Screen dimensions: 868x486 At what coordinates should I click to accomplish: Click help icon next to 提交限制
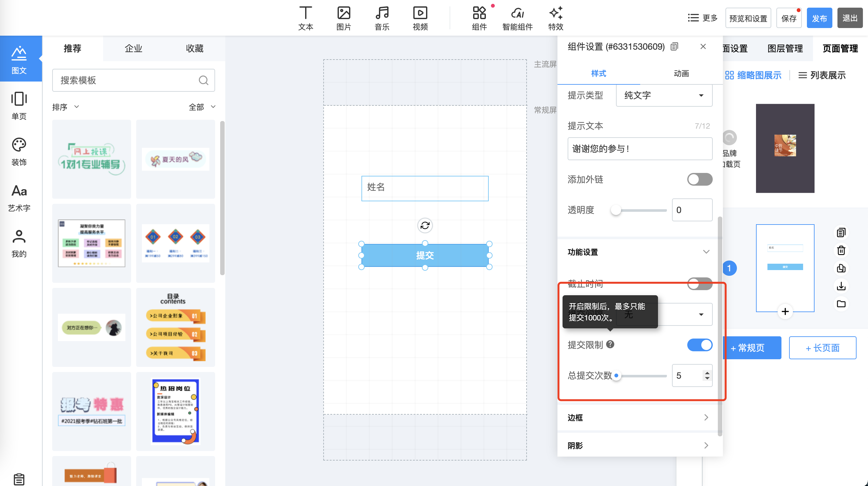610,344
